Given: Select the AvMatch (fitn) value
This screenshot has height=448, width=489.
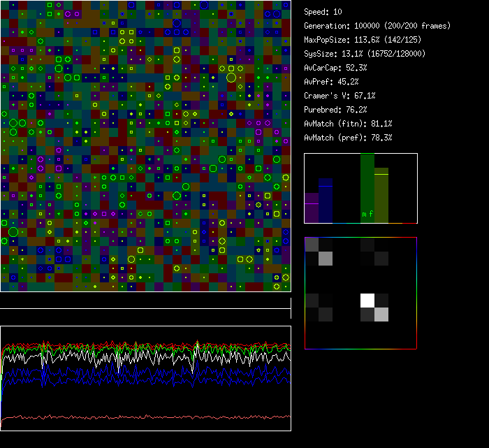Looking at the screenshot, I should click(x=348, y=124).
